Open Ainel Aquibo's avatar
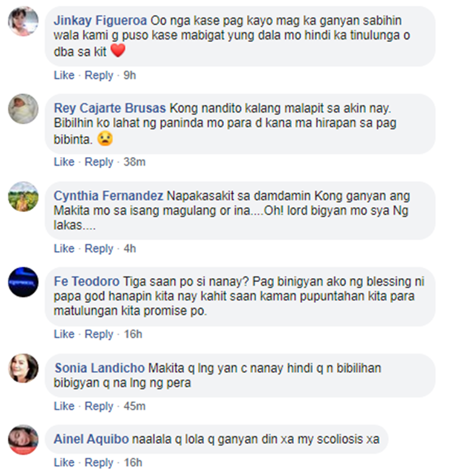 (x=23, y=440)
